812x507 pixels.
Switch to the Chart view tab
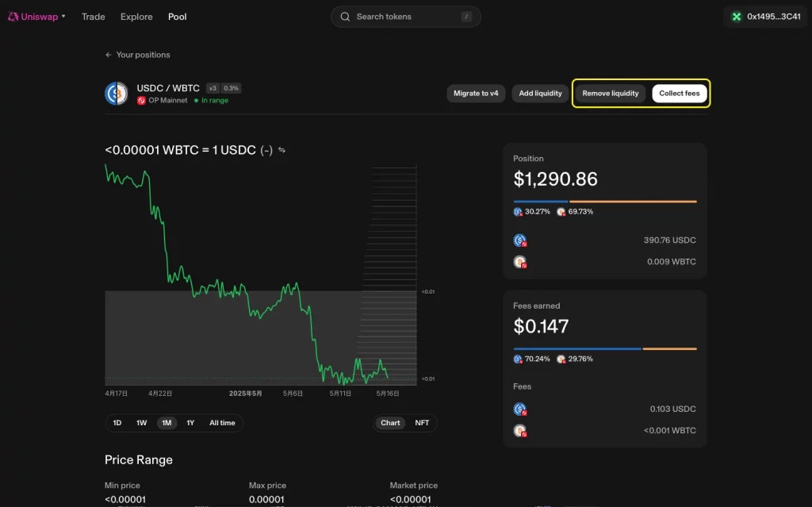390,423
